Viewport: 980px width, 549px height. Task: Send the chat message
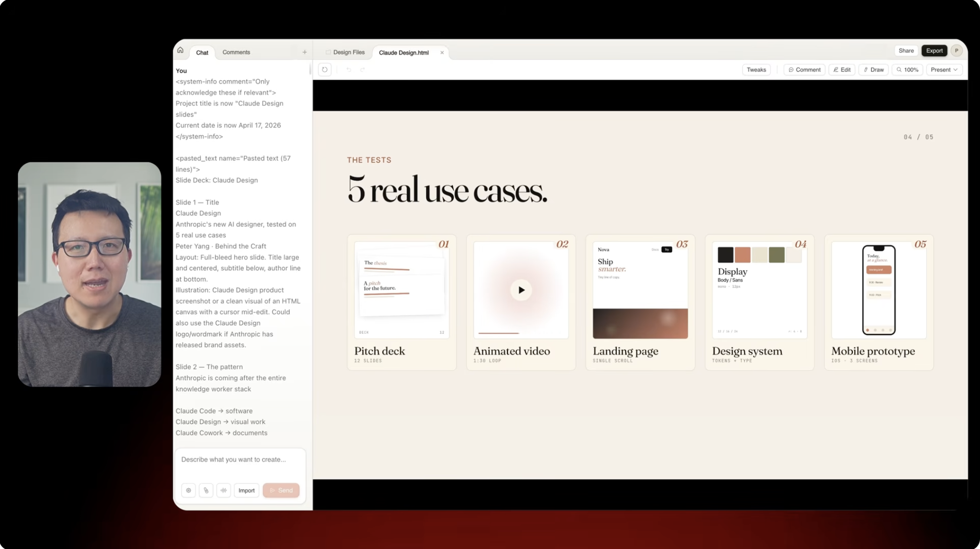(x=281, y=491)
